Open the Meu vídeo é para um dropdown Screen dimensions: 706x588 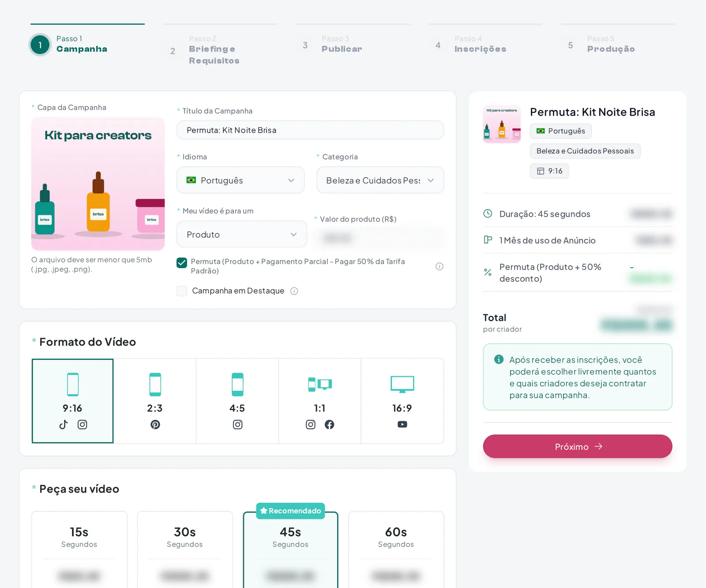(x=241, y=234)
